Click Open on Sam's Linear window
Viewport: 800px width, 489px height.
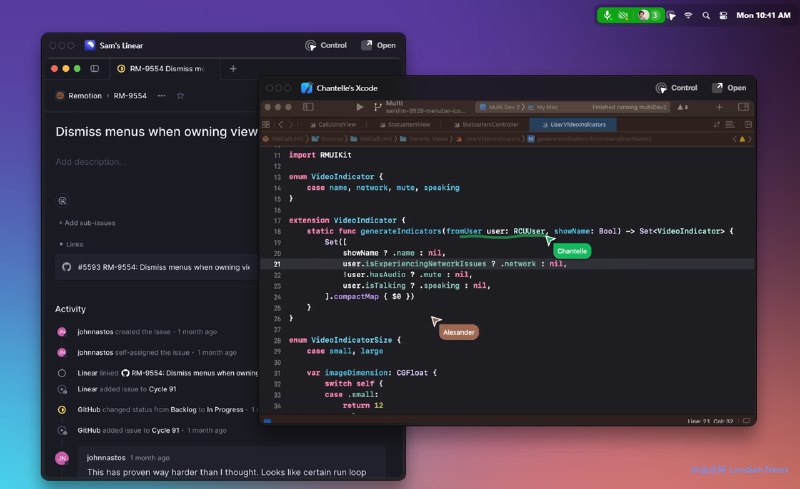pos(379,45)
